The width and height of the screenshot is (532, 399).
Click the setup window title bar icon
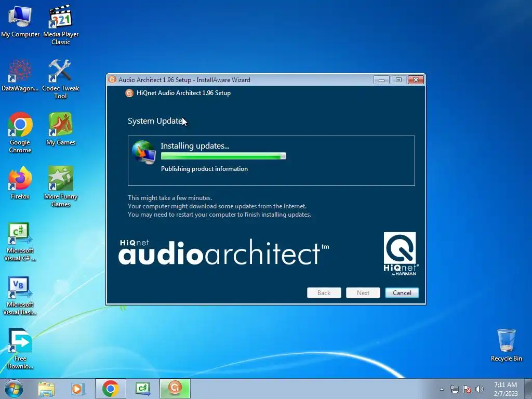[112, 79]
